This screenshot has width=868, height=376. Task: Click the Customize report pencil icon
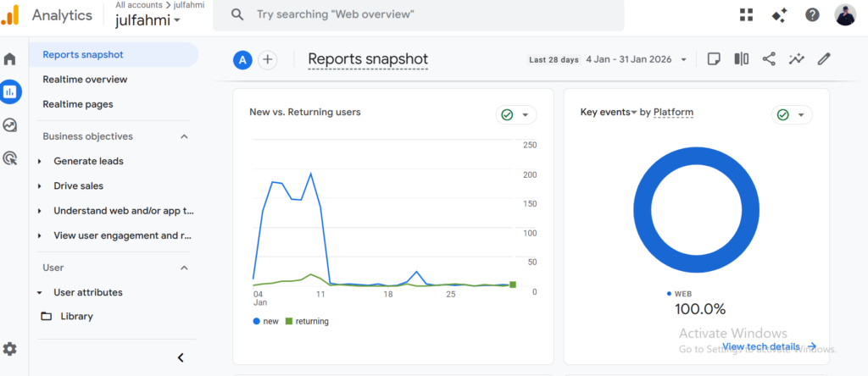coord(823,59)
